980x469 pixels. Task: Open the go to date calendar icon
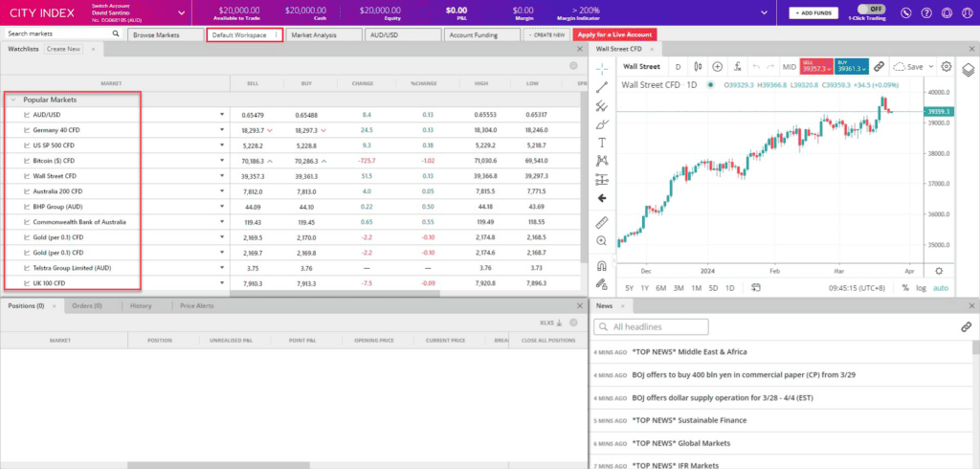(756, 288)
